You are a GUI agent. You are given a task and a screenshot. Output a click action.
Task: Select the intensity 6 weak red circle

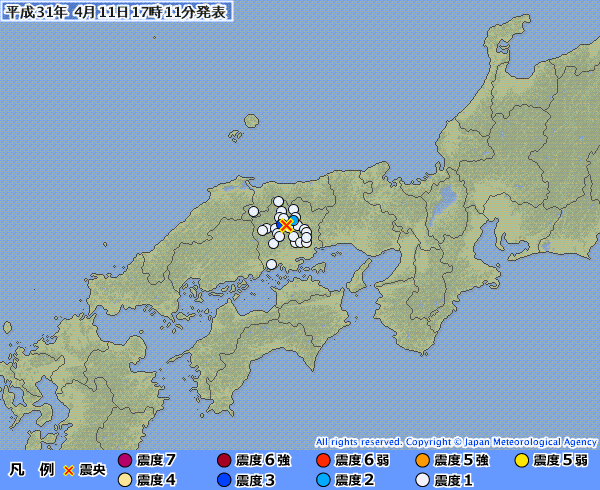pyautogui.click(x=323, y=460)
